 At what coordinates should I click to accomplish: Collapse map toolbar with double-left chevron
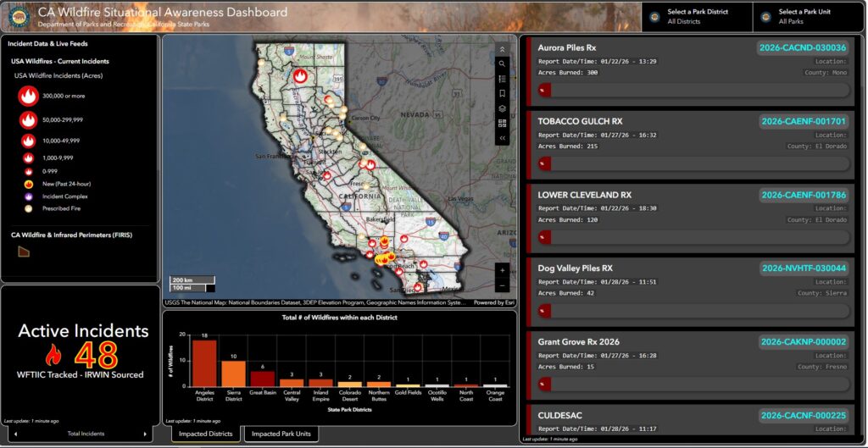(502, 138)
